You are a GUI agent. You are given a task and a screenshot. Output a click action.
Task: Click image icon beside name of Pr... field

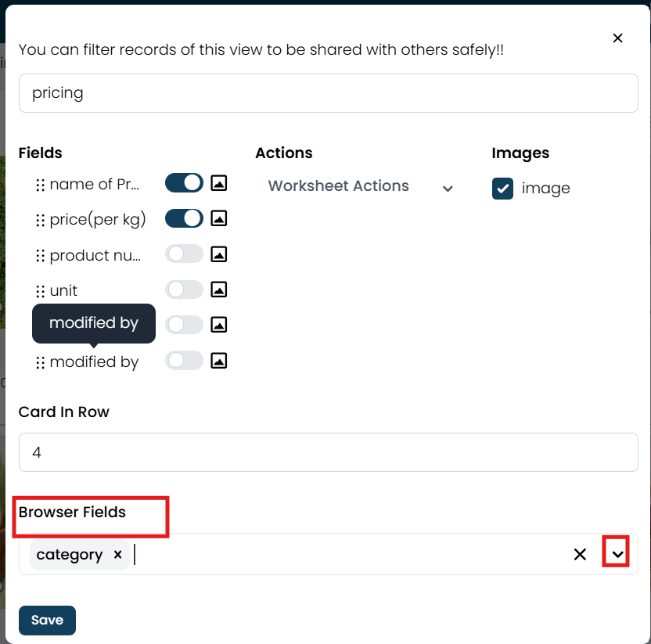point(218,182)
